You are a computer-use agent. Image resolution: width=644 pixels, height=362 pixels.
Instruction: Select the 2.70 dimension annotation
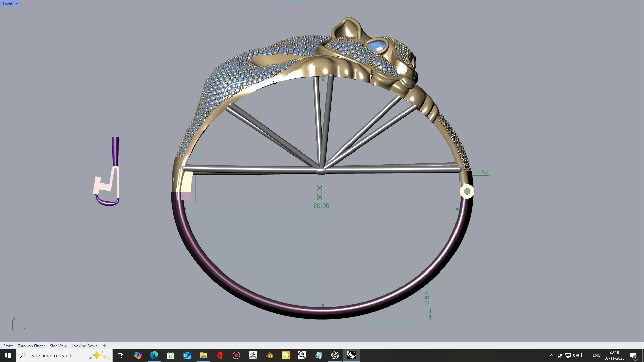(481, 172)
